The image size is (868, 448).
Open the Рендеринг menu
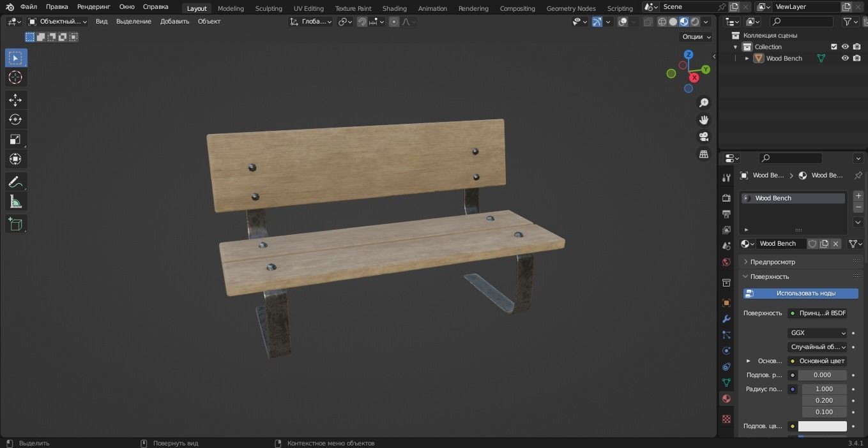(93, 6)
